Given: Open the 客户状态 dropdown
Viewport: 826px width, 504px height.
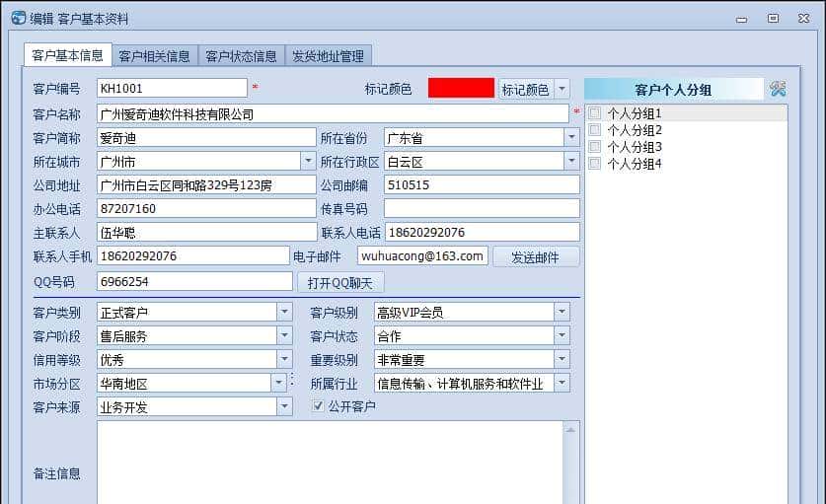Looking at the screenshot, I should tap(563, 335).
